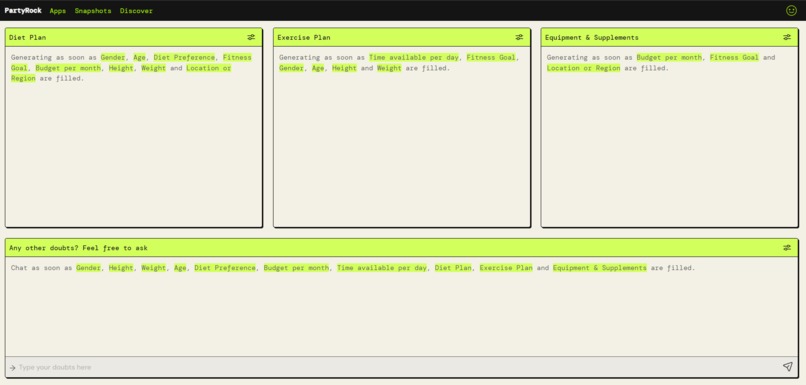Click 'Diet Plan' tag in chat widget
The height and width of the screenshot is (385, 806).
pos(453,268)
